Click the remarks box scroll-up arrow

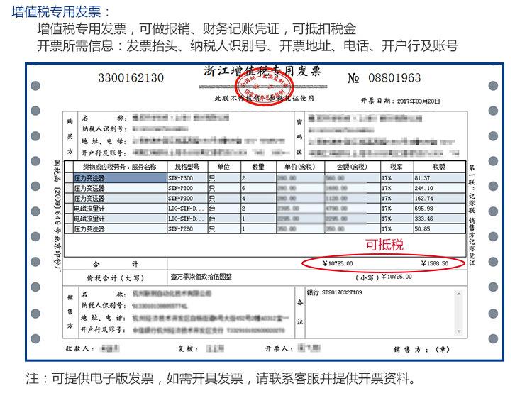point(458,294)
